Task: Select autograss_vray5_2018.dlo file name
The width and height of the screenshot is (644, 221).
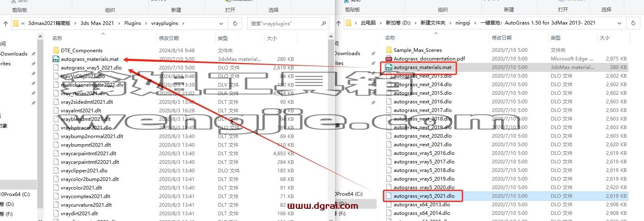Action: (424, 170)
